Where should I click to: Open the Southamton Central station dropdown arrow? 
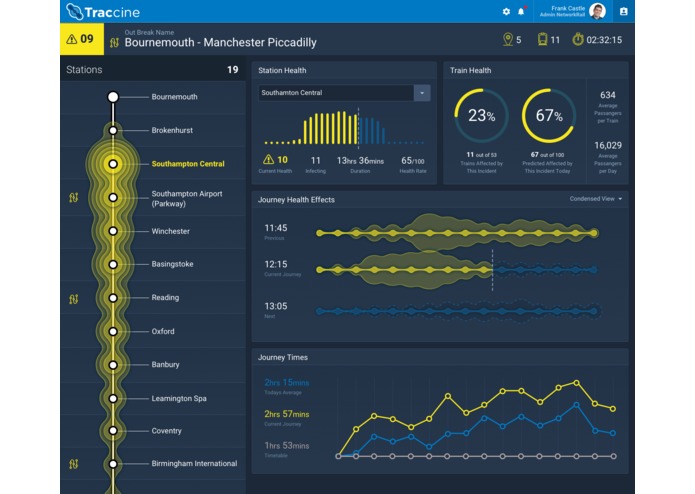click(x=422, y=93)
